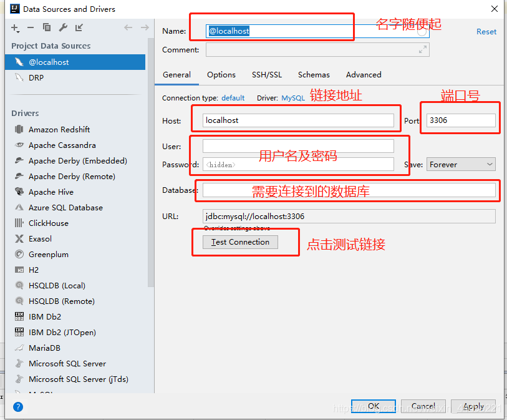Select the IBM Db2 (JTOpen) driver

pos(62,332)
